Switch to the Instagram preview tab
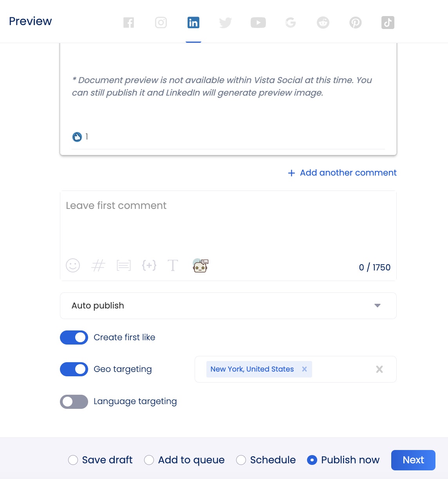This screenshot has width=448, height=479. click(161, 23)
